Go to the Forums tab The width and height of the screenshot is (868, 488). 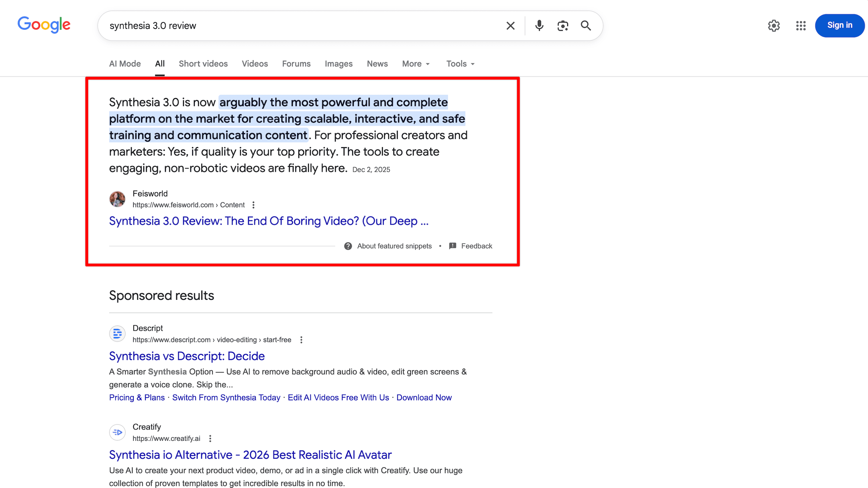pos(296,64)
